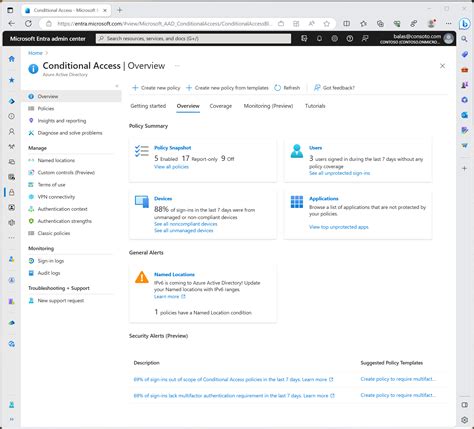The image size is (474, 429).
Task: Click the account avatar in header
Action: pos(448,39)
